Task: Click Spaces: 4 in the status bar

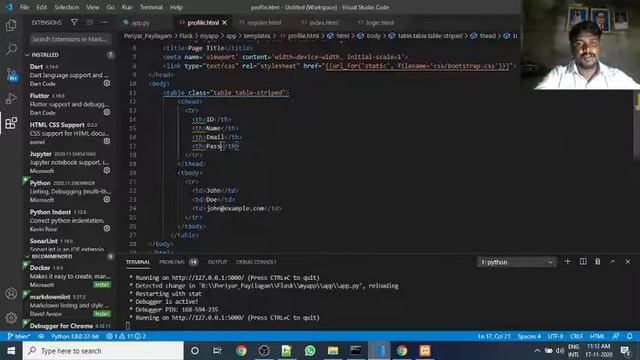Action: pyautogui.click(x=529, y=336)
